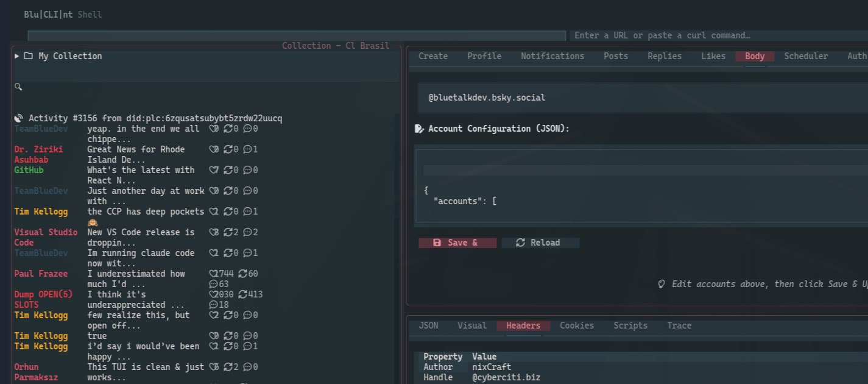Click the folder icon beside My Collection

[x=27, y=55]
